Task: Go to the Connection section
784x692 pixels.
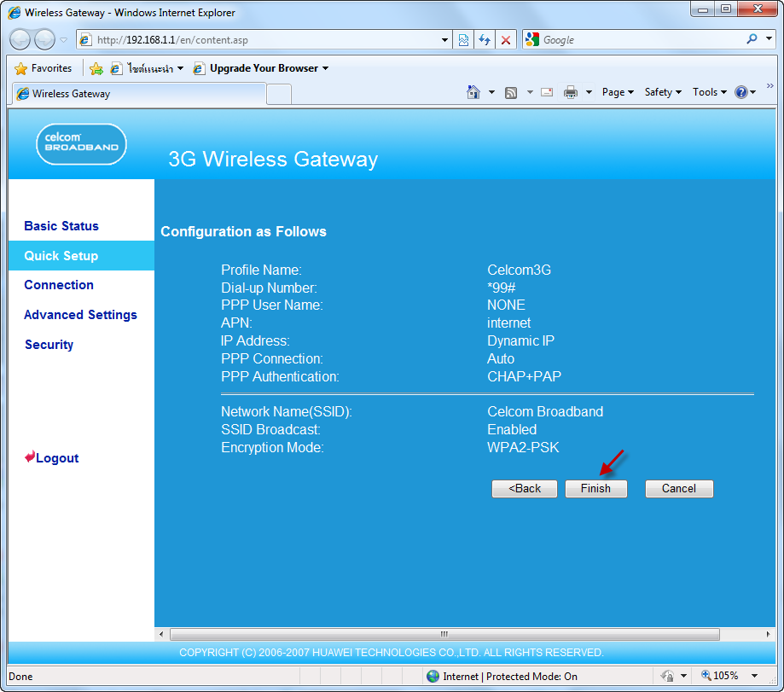Action: pos(59,285)
